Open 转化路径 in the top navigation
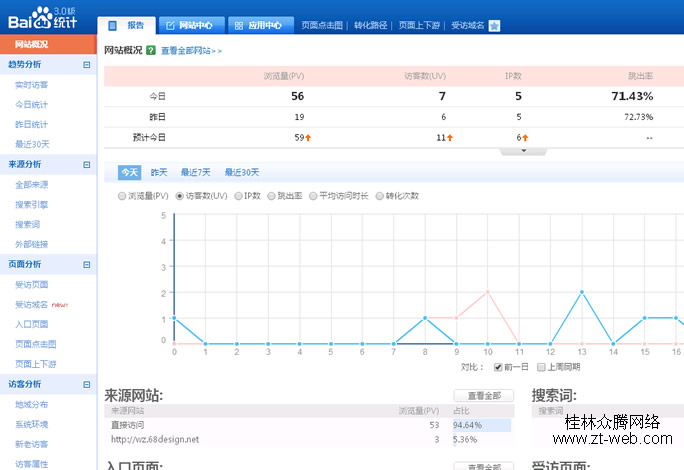This screenshot has height=470, width=684. click(x=370, y=25)
